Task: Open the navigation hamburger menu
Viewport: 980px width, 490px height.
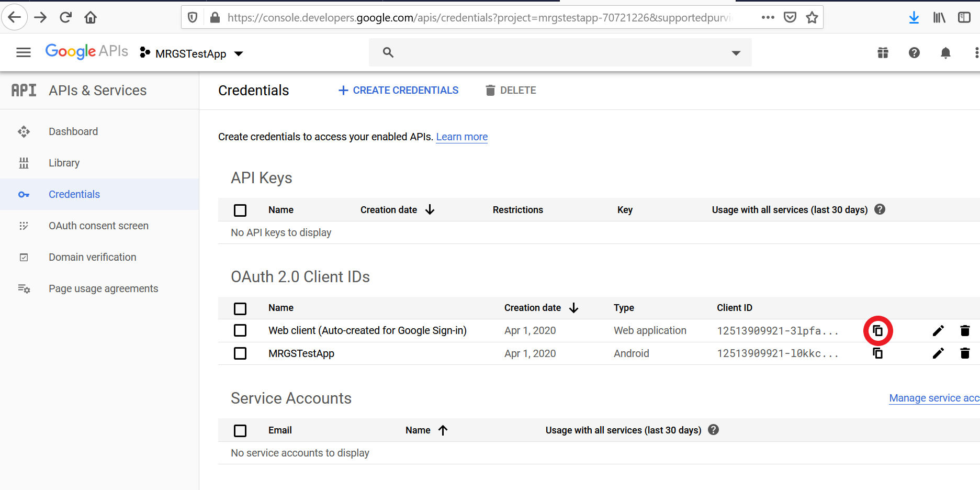Action: tap(23, 52)
